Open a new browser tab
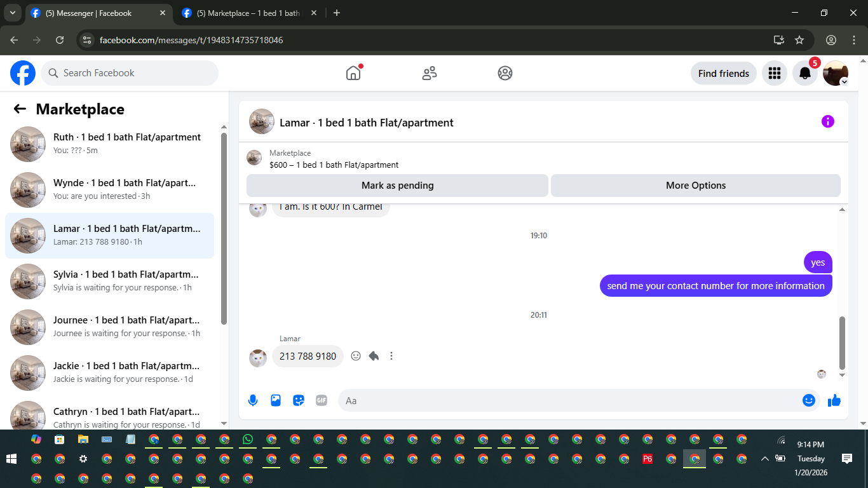 tap(337, 13)
